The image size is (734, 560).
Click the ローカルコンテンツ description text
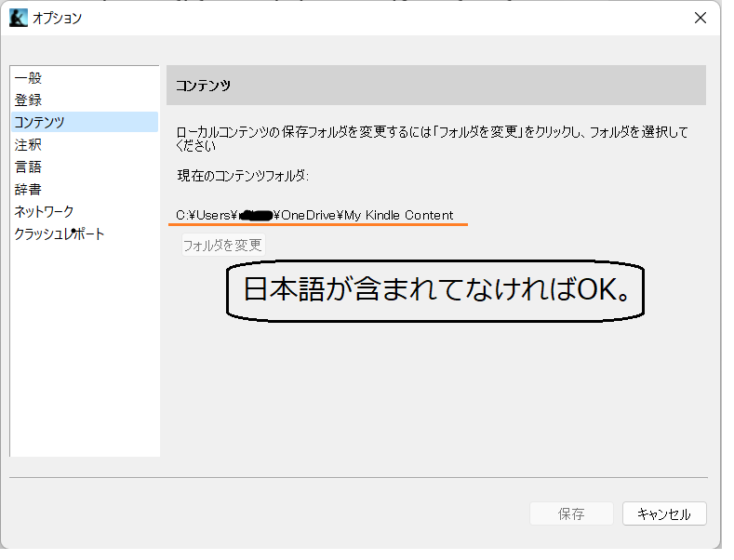(432, 139)
